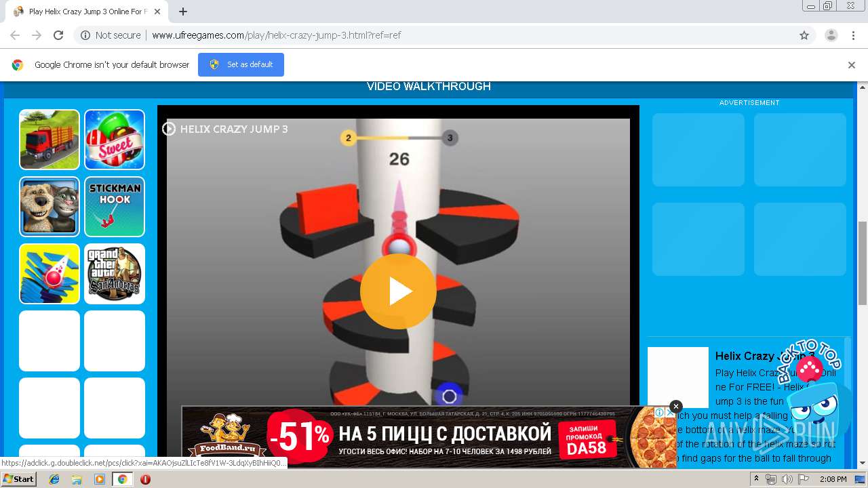Open the Grand Theft Auto San Andreas thumbnail
This screenshot has height=488, width=868.
point(115,274)
